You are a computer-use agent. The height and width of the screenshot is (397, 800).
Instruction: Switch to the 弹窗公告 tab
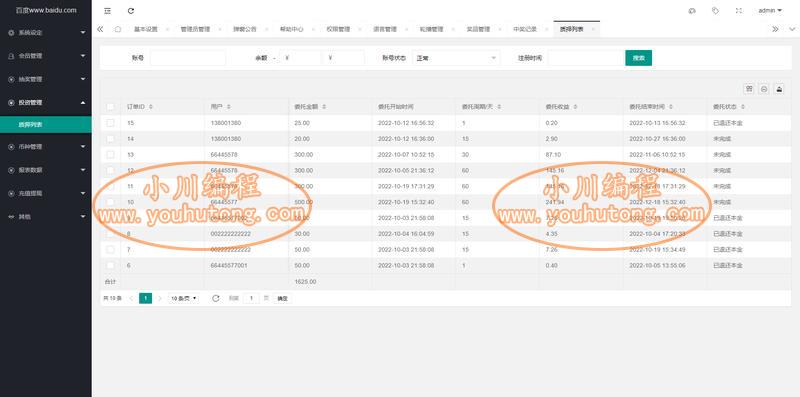tap(245, 30)
